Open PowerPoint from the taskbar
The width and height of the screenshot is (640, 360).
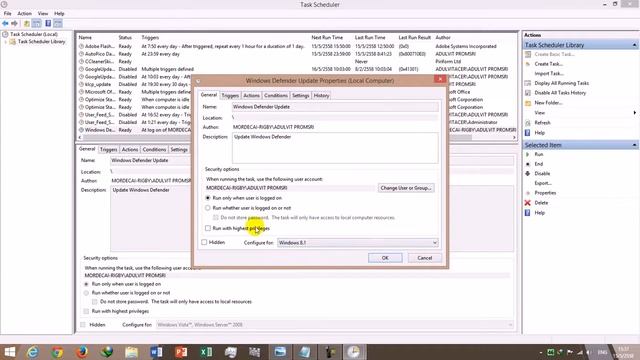(x=181, y=352)
